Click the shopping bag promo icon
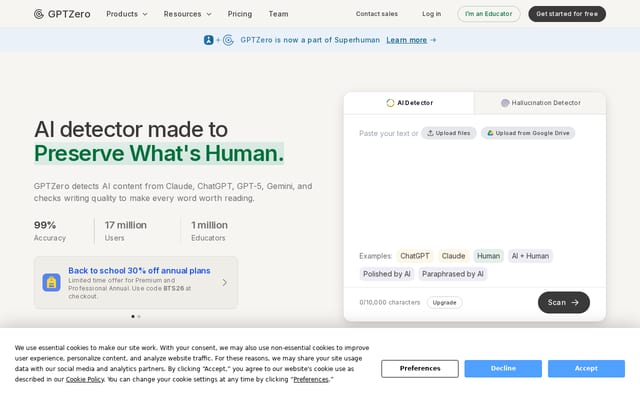This screenshot has width=640, height=400. click(x=51, y=282)
